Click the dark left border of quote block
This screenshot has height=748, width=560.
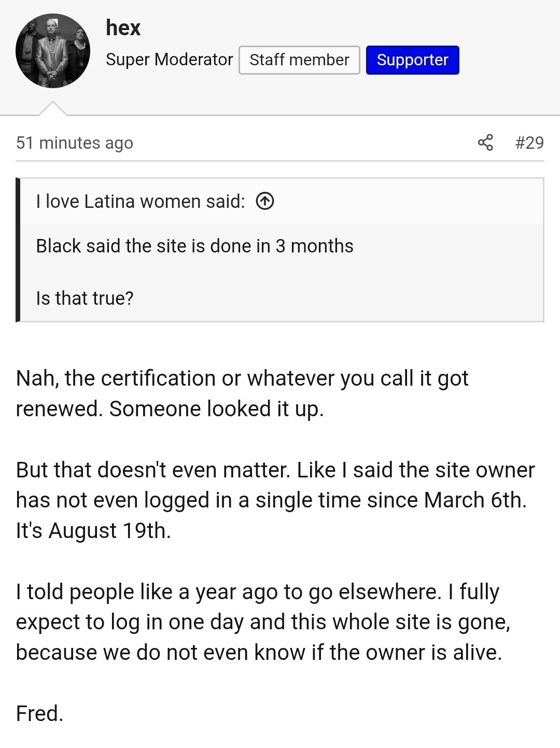pyautogui.click(x=18, y=250)
